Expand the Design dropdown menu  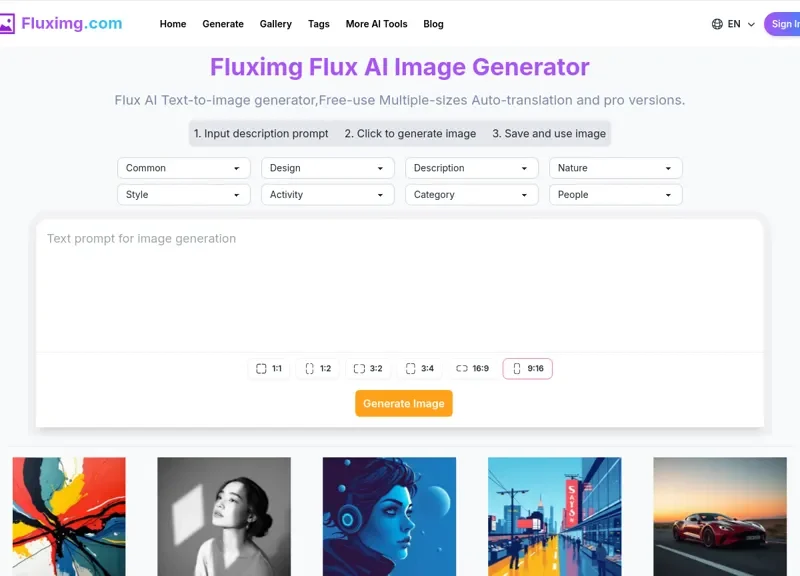coord(327,168)
